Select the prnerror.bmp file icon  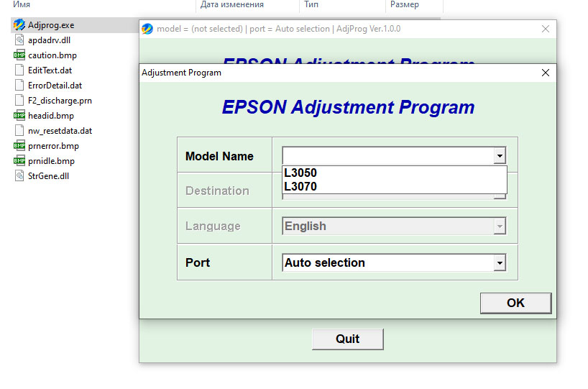click(x=19, y=146)
